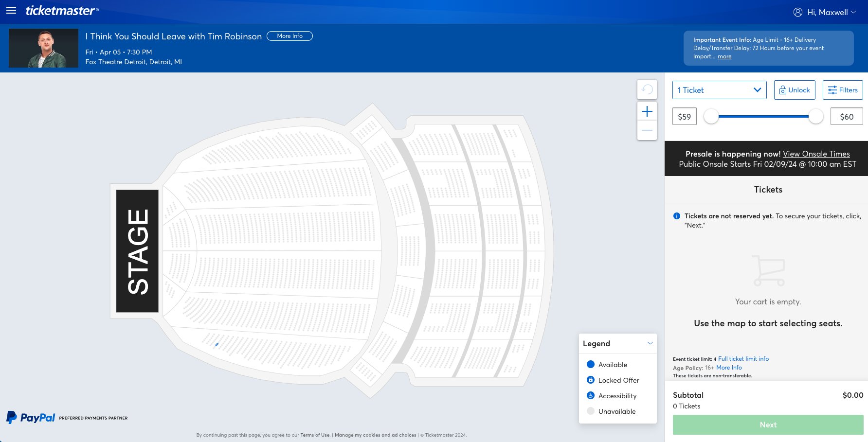Image resolution: width=868 pixels, height=442 pixels.
Task: Zoom in on the seating map
Action: (647, 111)
